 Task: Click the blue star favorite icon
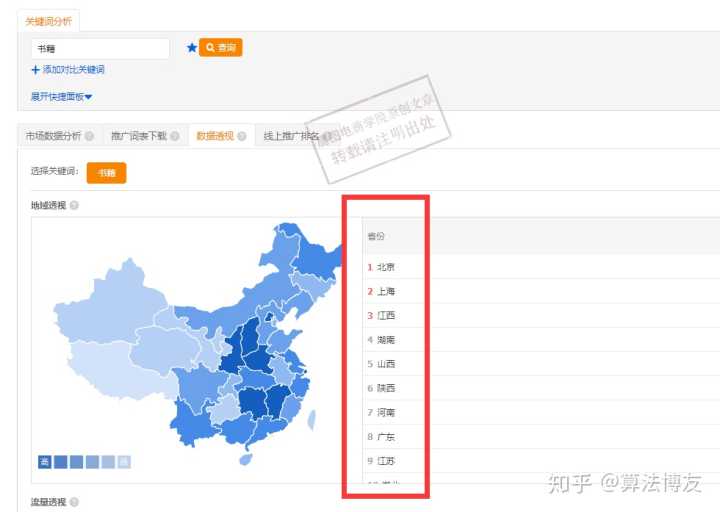[192, 47]
